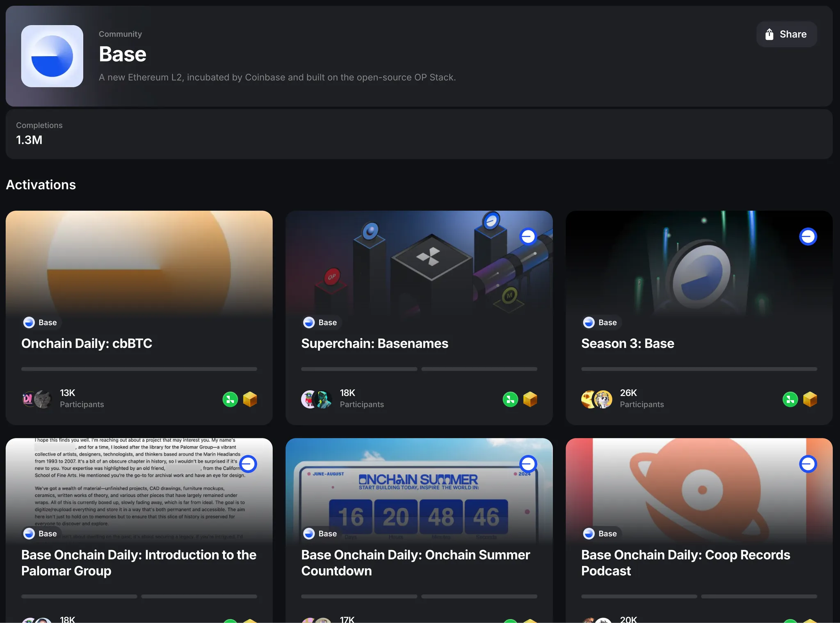Image resolution: width=840 pixels, height=623 pixels.
Task: Click the Base description text
Action: point(277,78)
